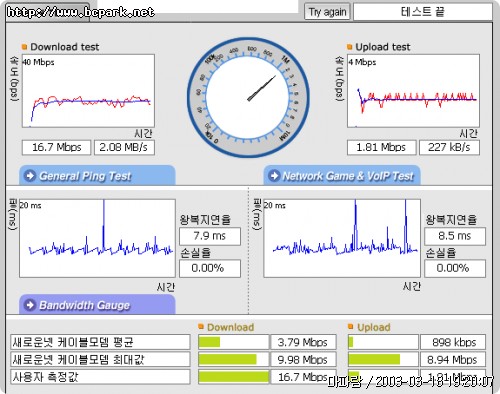Switch to the Bandwidth Gauge tab

click(97, 304)
